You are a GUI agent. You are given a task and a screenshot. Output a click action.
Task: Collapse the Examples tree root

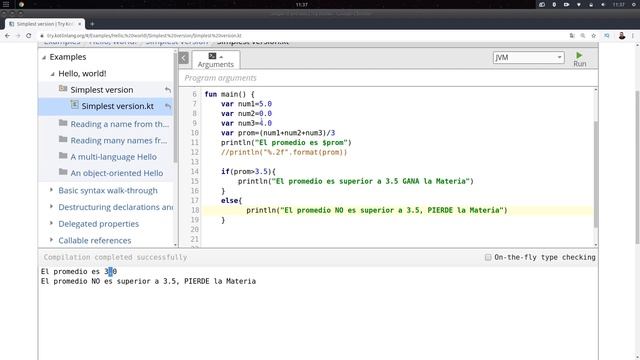click(44, 58)
